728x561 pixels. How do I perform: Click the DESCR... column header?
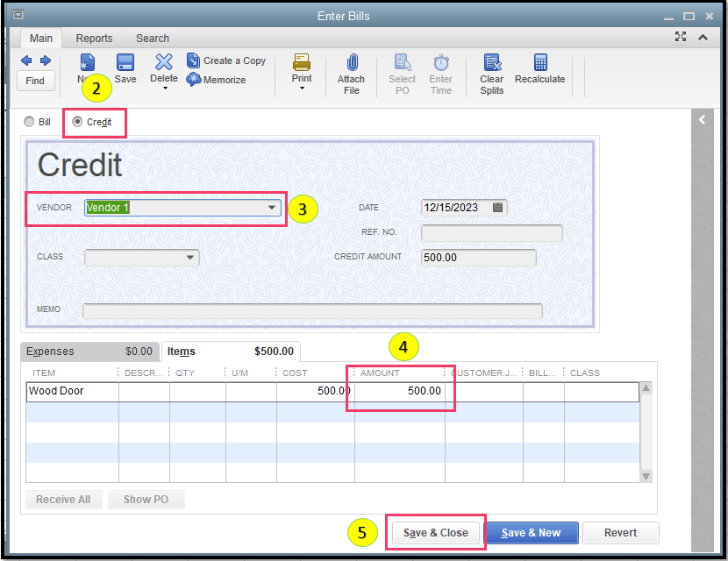tap(144, 373)
